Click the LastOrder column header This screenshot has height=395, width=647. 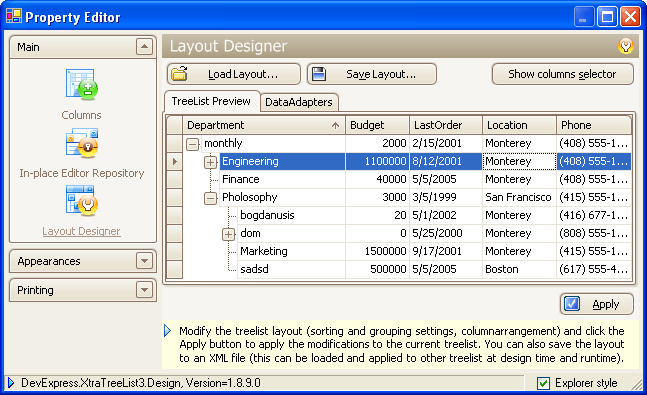446,125
